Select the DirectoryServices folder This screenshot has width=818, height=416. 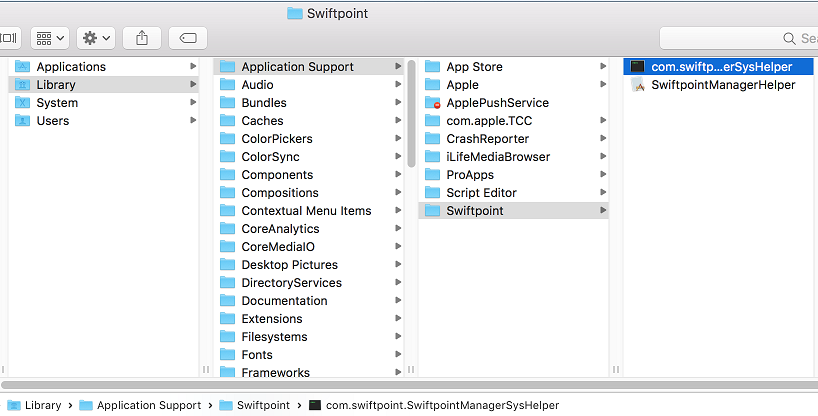point(309,282)
